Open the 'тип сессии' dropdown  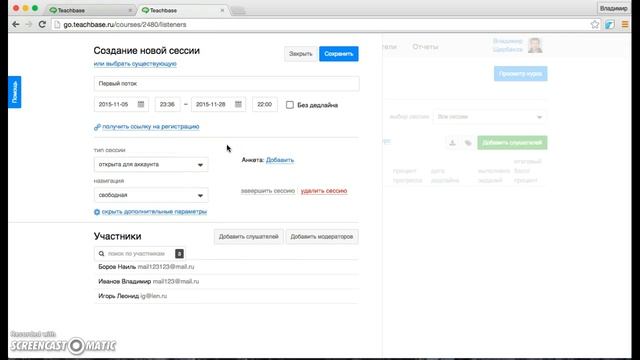click(151, 164)
